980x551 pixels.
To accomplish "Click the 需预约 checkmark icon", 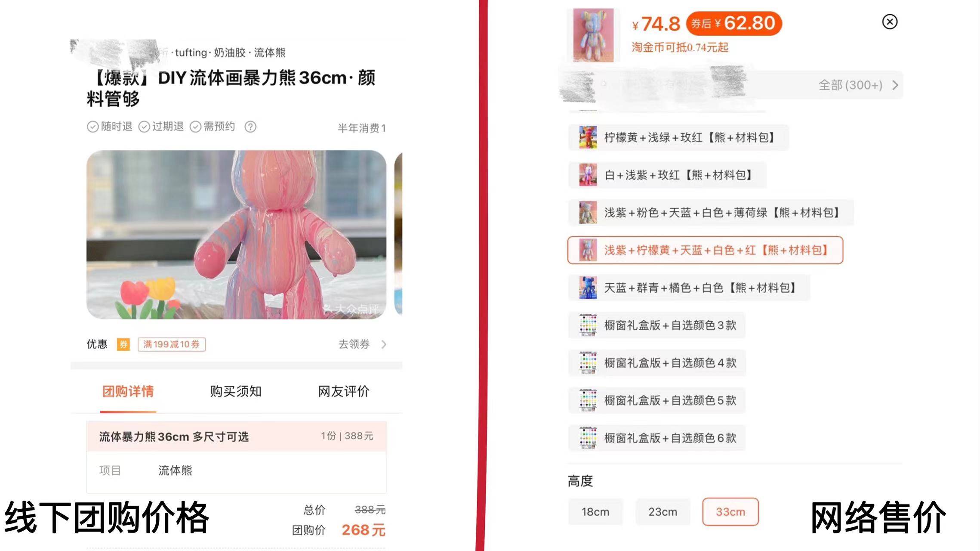I will tap(196, 127).
